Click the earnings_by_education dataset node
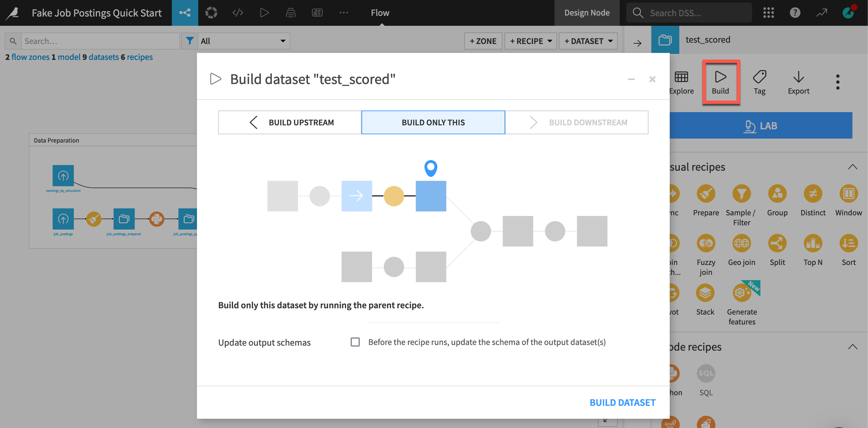Screen dimensions: 868x428 click(x=63, y=175)
